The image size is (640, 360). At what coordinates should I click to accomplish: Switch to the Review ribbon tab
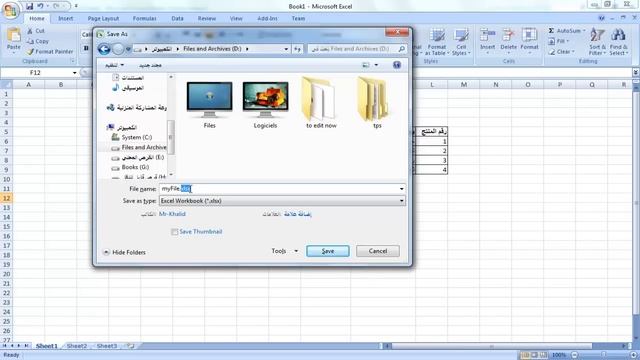click(x=207, y=18)
